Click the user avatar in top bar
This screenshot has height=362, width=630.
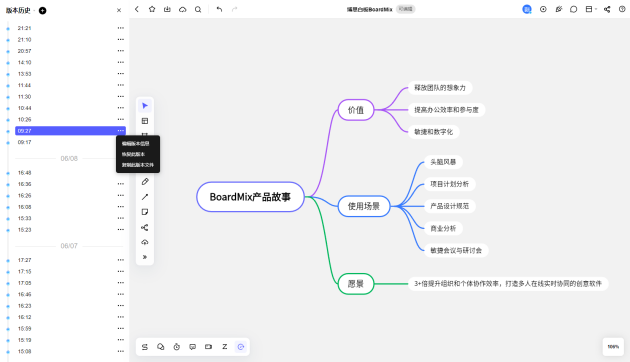pyautogui.click(x=527, y=9)
